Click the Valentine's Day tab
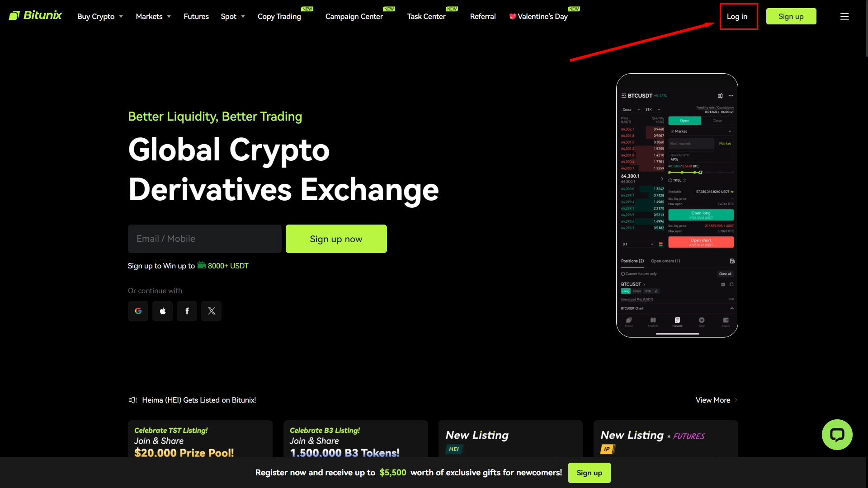Image resolution: width=868 pixels, height=488 pixels. click(539, 16)
